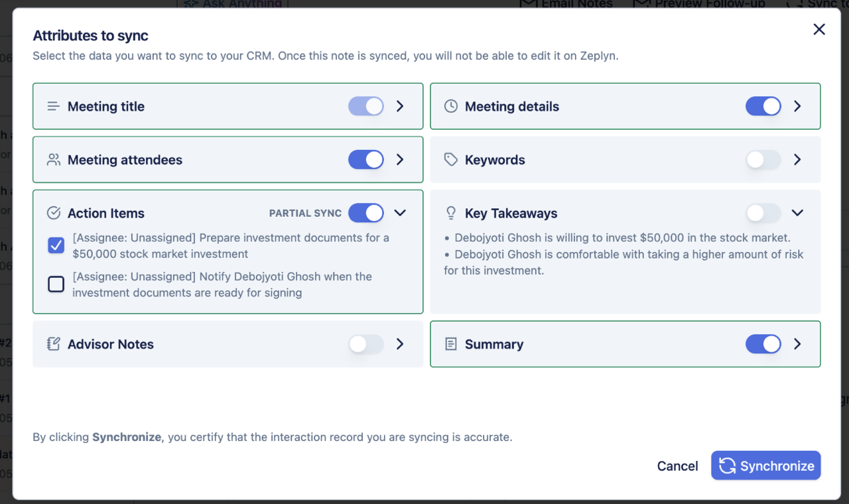Disable the Meeting details sync toggle

[x=763, y=106]
